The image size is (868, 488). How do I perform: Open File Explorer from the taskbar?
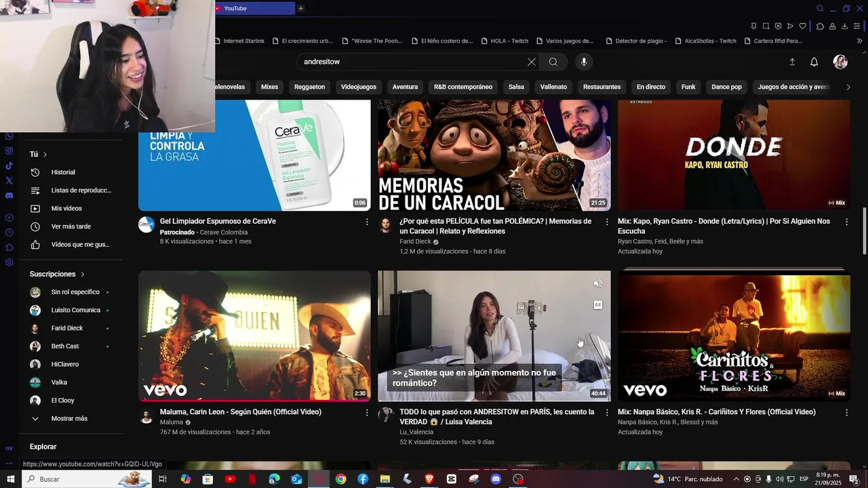[385, 479]
